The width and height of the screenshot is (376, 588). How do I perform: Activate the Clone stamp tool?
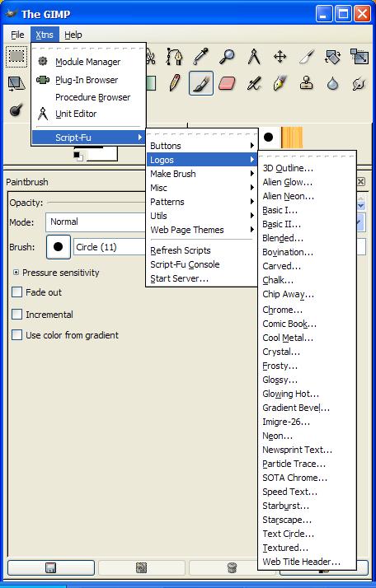point(306,83)
